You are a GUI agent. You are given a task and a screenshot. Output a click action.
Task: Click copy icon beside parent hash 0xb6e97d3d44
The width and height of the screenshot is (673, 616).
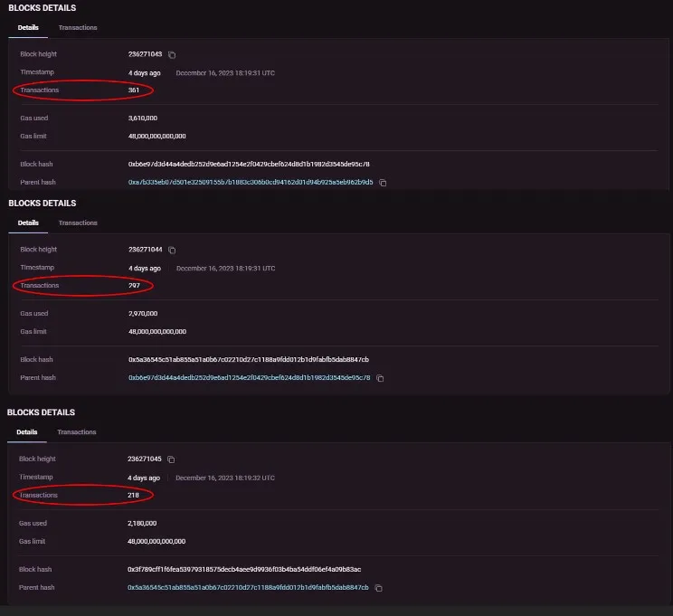tap(379, 378)
